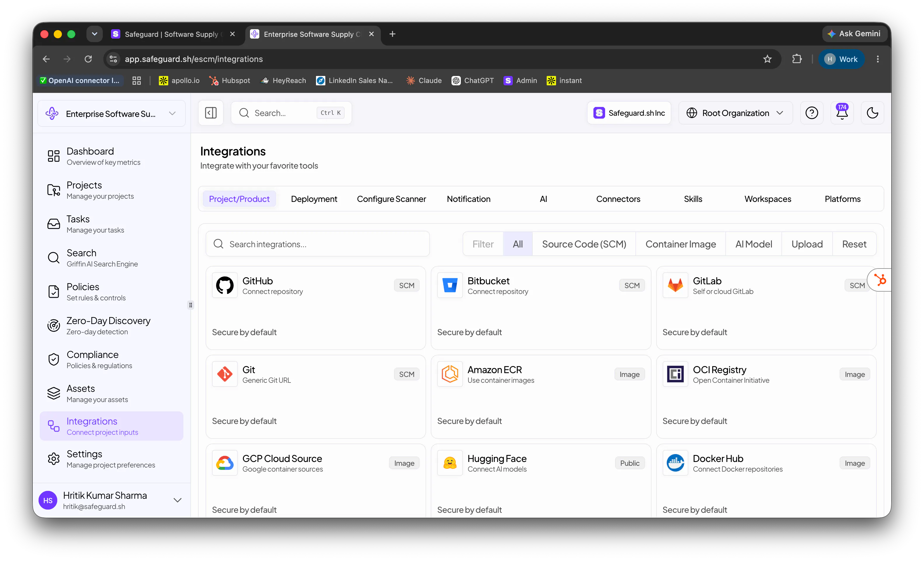This screenshot has height=561, width=924.
Task: Open Compliance in sidebar
Action: point(111,359)
